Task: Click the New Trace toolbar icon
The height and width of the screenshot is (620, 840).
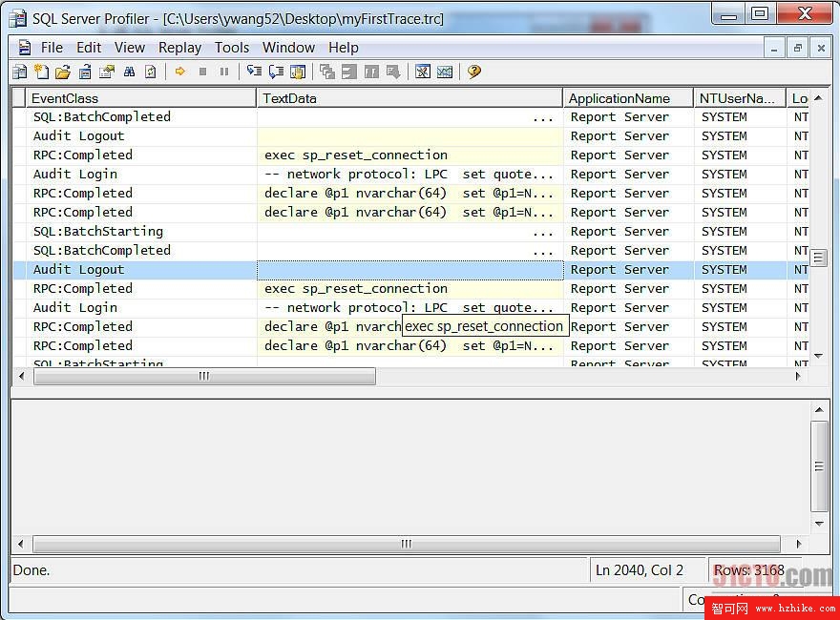Action: coord(20,72)
